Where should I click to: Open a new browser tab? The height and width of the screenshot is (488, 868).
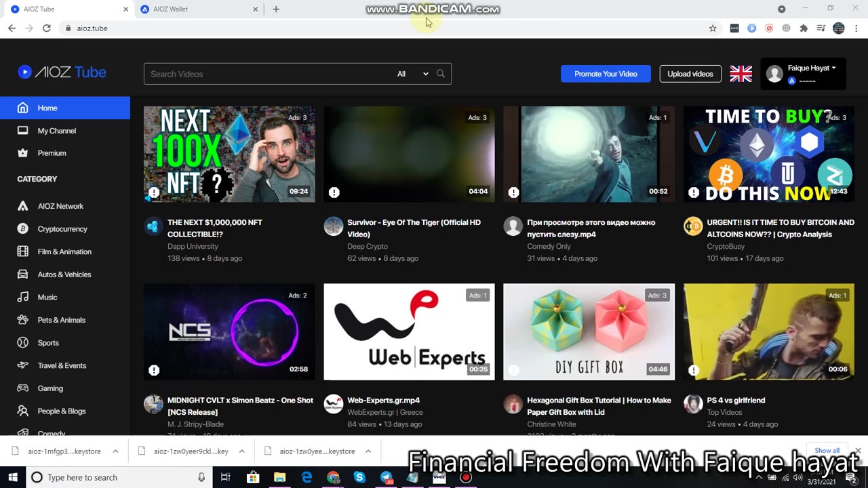[x=276, y=9]
